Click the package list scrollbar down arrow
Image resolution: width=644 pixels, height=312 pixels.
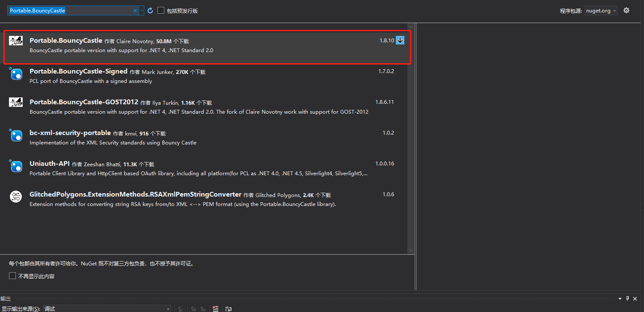pyautogui.click(x=411, y=250)
